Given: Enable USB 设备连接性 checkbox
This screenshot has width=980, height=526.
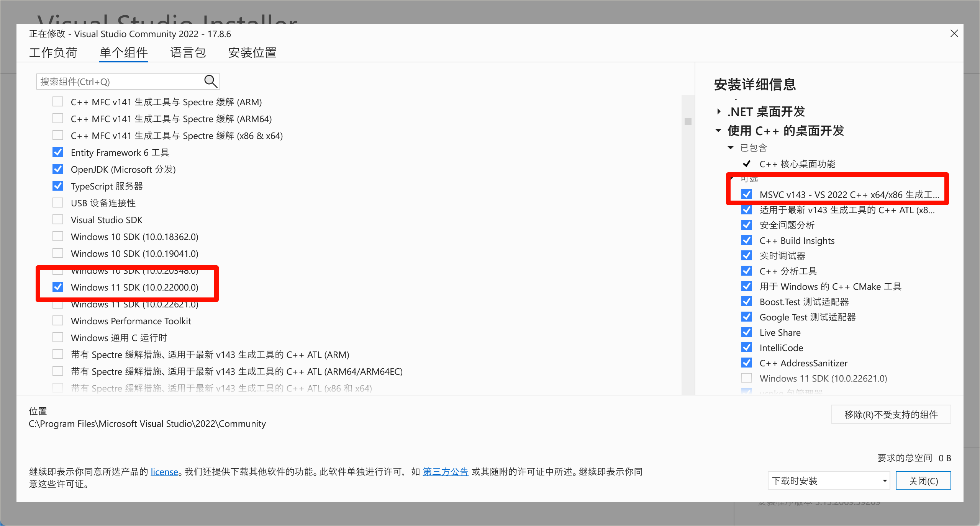Looking at the screenshot, I should (x=58, y=203).
